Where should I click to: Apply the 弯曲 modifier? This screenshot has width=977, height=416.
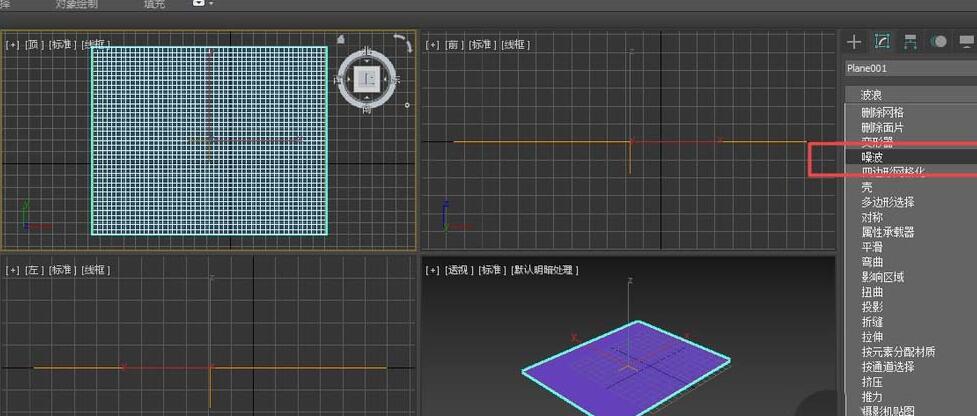click(x=872, y=262)
